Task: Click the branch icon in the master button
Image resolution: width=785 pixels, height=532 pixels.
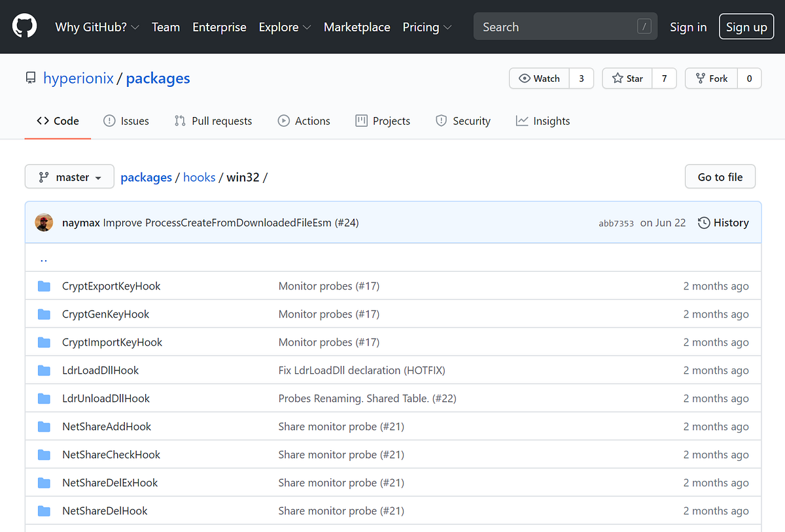Action: (44, 176)
